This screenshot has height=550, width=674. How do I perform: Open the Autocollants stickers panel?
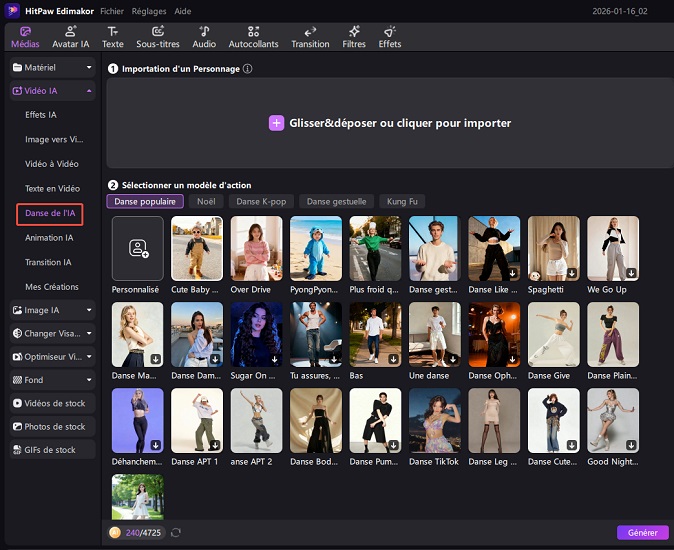254,37
